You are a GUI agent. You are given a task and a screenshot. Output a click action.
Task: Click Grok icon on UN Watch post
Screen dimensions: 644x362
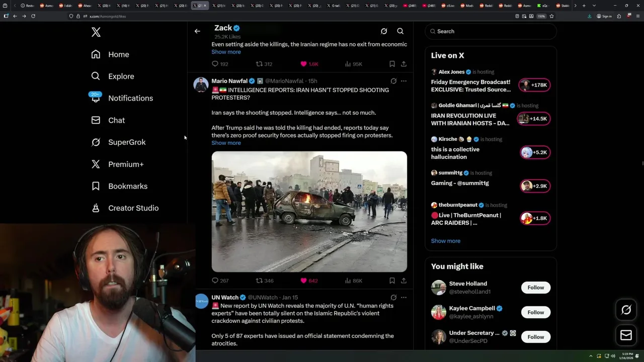pos(393,298)
